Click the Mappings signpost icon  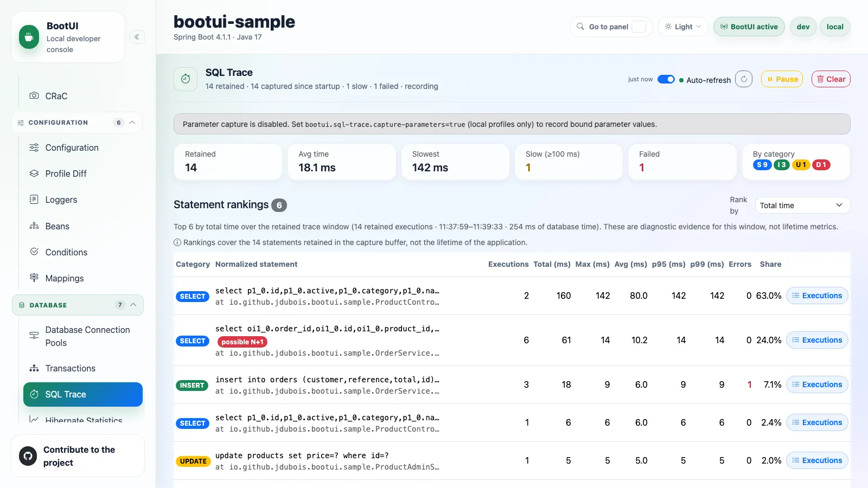(34, 278)
